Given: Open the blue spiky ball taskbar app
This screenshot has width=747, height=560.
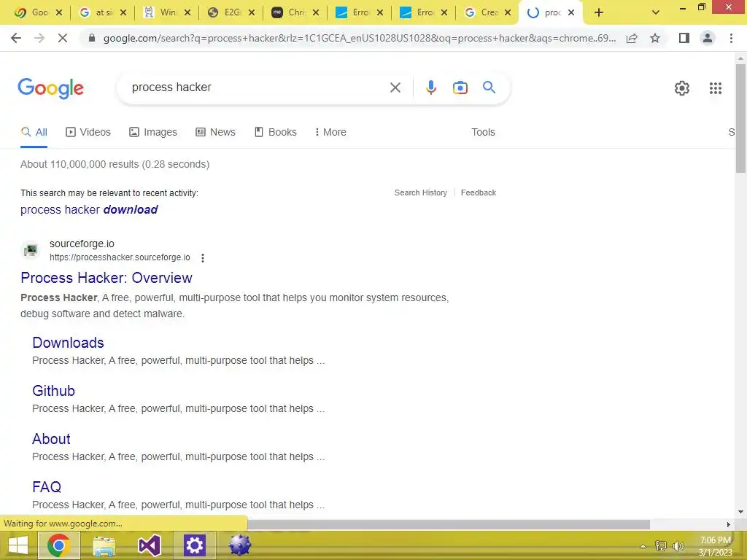Looking at the screenshot, I should coord(239,545).
